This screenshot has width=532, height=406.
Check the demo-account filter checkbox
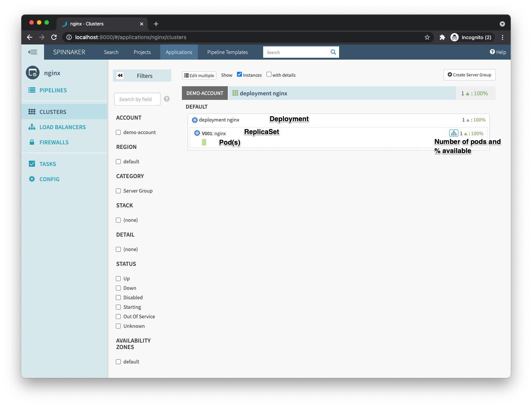[x=118, y=133]
